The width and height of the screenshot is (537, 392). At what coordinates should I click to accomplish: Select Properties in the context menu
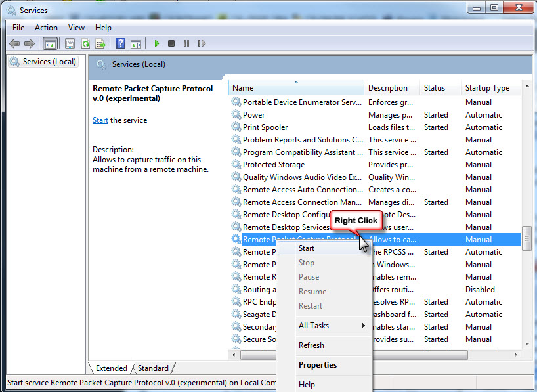pyautogui.click(x=318, y=365)
